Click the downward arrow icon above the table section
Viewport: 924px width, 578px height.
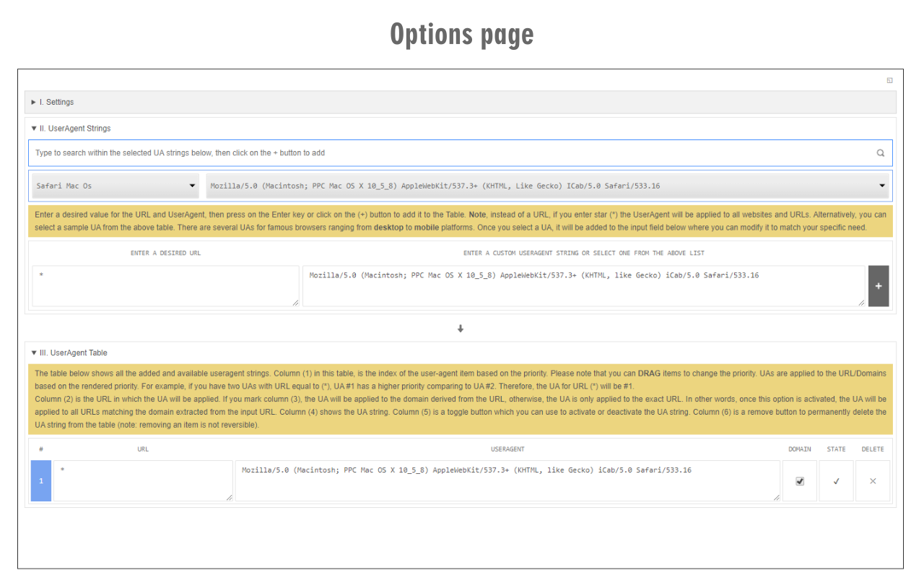click(x=461, y=329)
